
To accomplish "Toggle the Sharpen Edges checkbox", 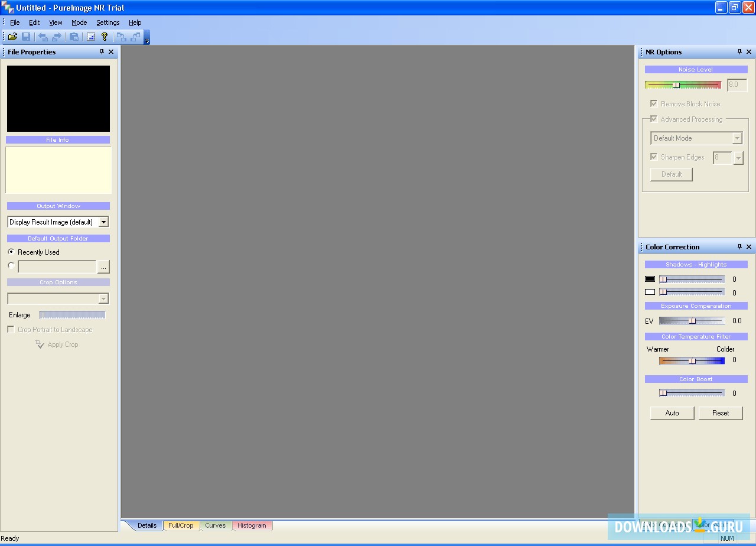I will pos(654,157).
